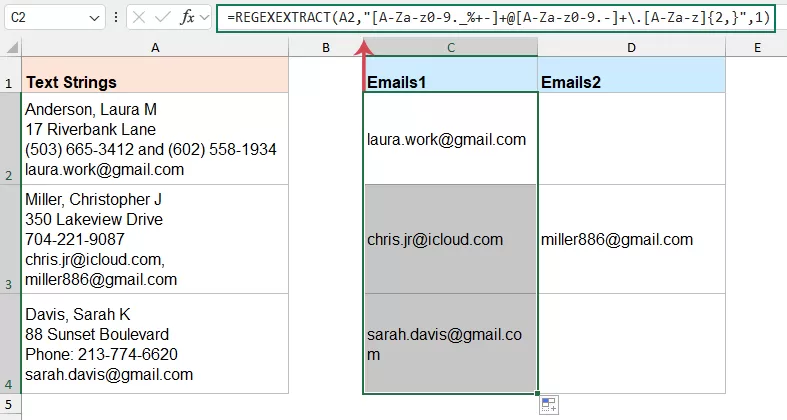The image size is (787, 420).
Task: Click the formula bar with REGEXEXTRACT formula
Action: click(x=496, y=18)
